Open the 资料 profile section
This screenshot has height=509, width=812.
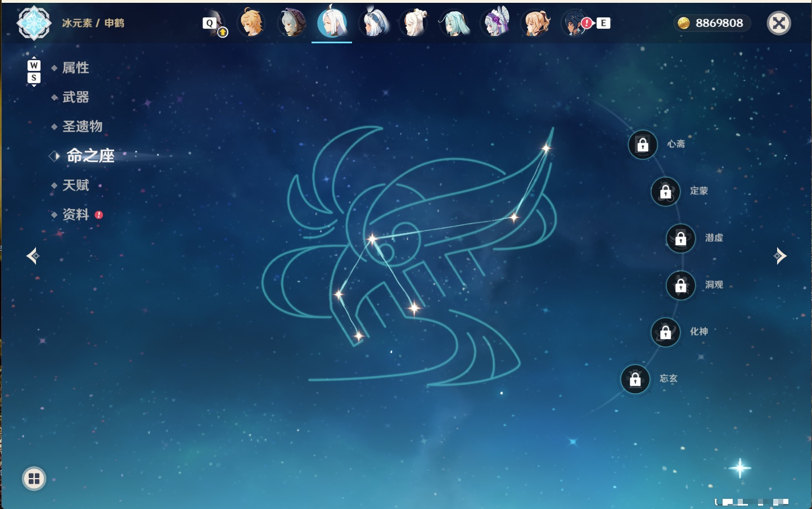[x=75, y=214]
